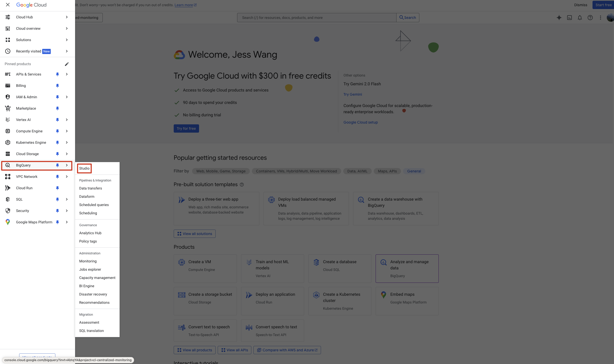Activate Cloud Shell terminal icon

[x=569, y=18]
